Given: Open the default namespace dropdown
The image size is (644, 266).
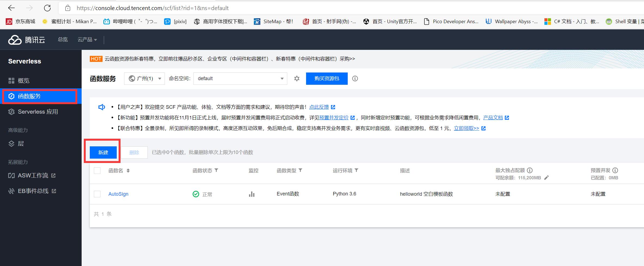Looking at the screenshot, I should coord(240,78).
